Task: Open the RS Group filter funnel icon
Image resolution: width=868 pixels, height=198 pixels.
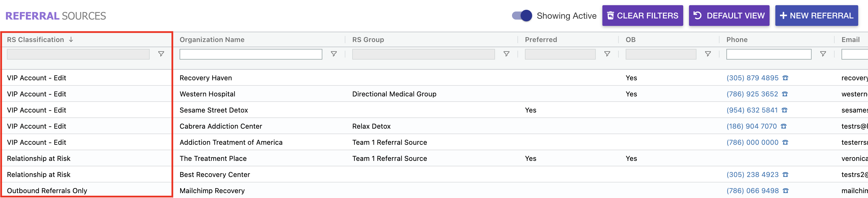Action: click(506, 54)
